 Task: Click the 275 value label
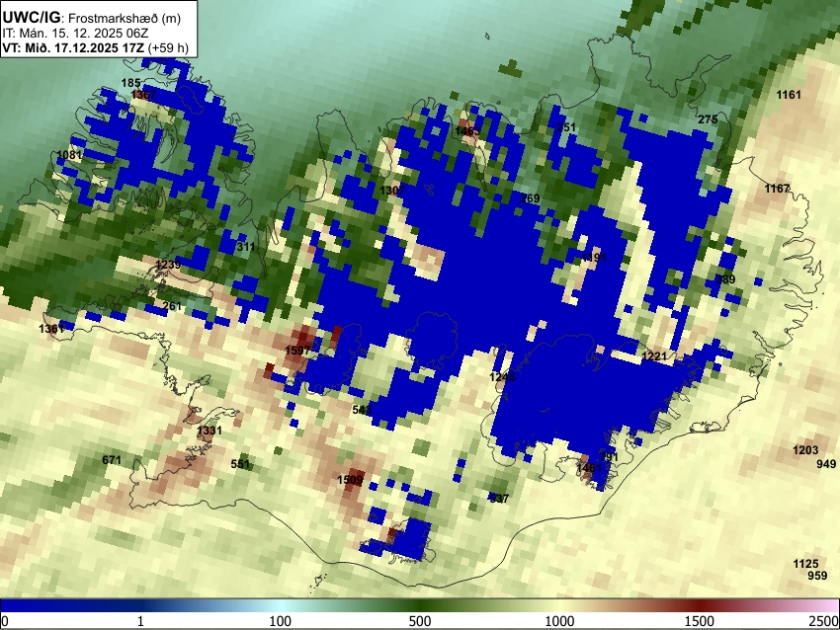coord(708,119)
